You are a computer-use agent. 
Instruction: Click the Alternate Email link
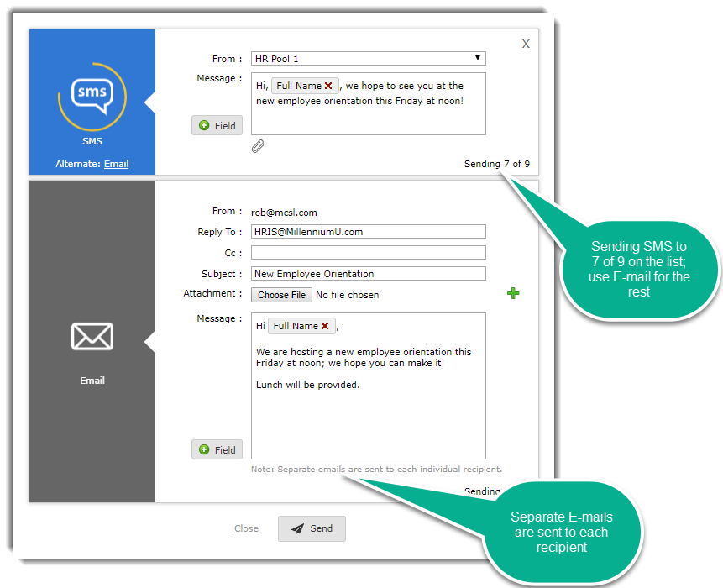[116, 164]
